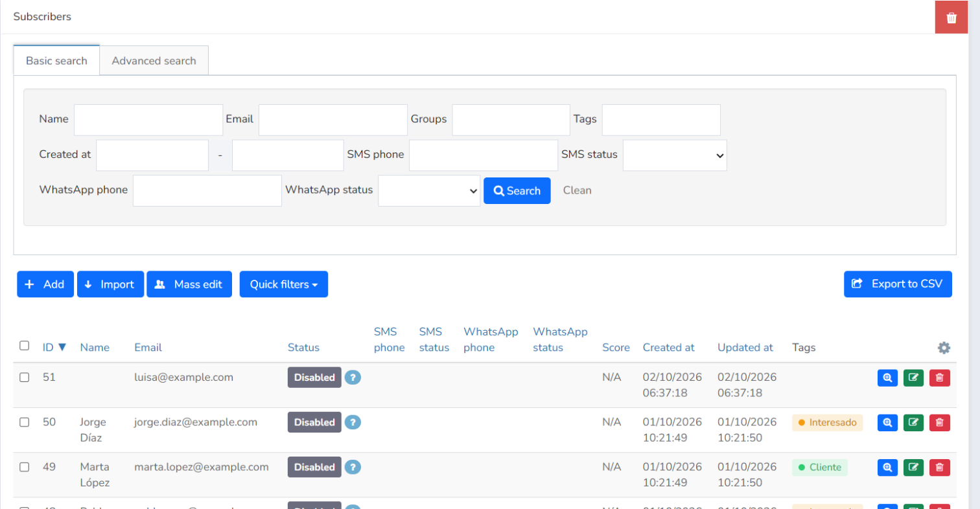Select the checkbox for subscriber ID 50
The image size is (980, 509).
(x=25, y=422)
